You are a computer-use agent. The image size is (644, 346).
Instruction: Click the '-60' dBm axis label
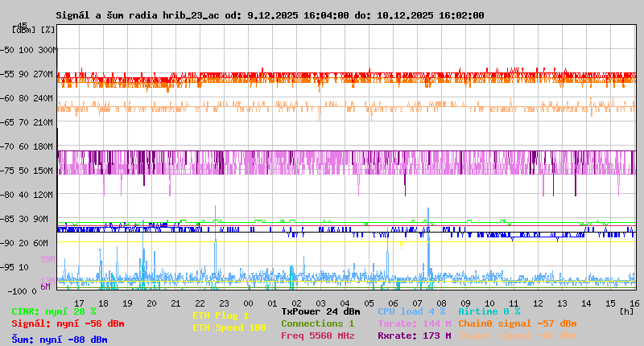click(x=6, y=98)
